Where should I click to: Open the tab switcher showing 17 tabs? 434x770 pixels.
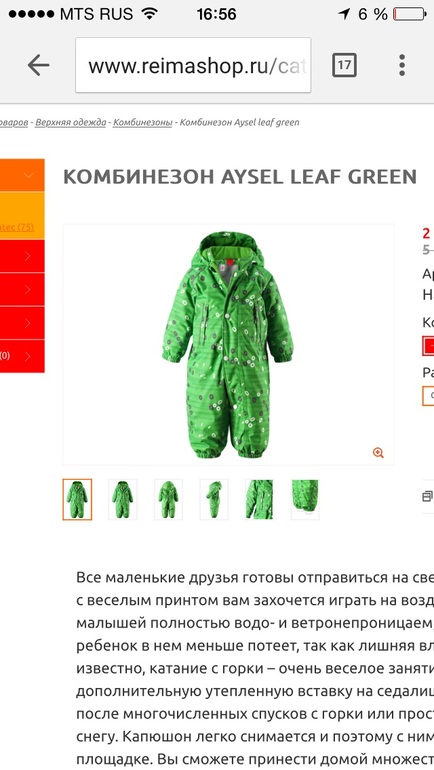(344, 65)
